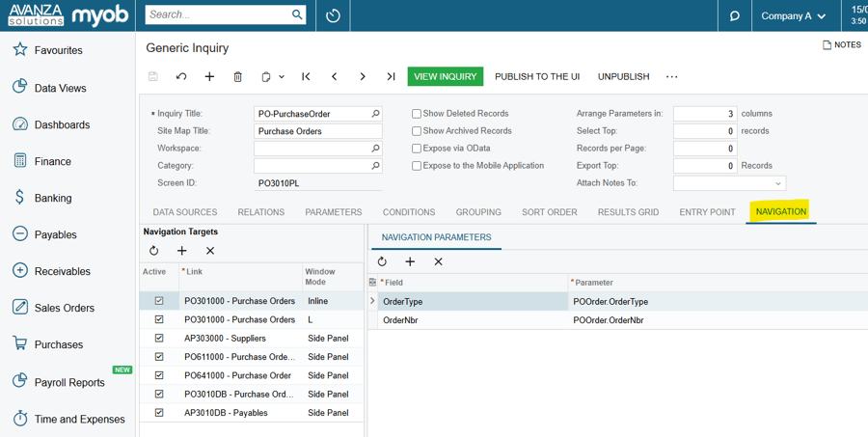Uncheck Active for PO641000 - Purchase Order row
Image resolution: width=868 pixels, height=437 pixels.
pos(159,375)
